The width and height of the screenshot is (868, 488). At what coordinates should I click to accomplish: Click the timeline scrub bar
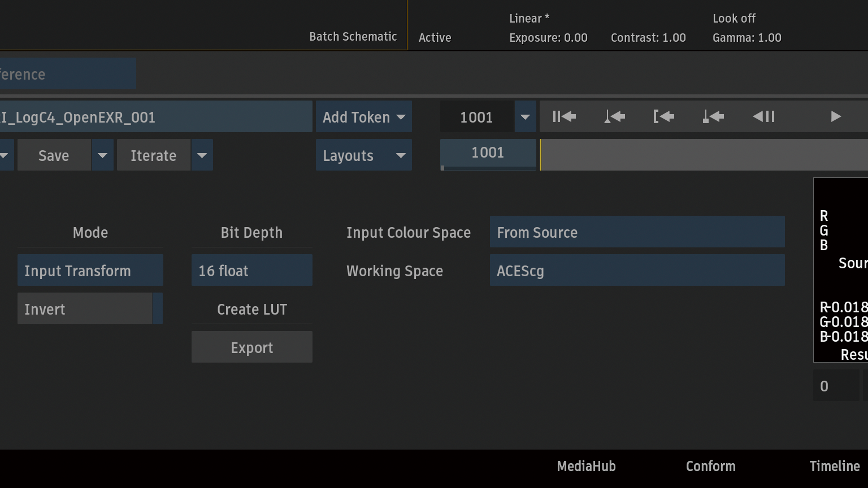(x=704, y=155)
